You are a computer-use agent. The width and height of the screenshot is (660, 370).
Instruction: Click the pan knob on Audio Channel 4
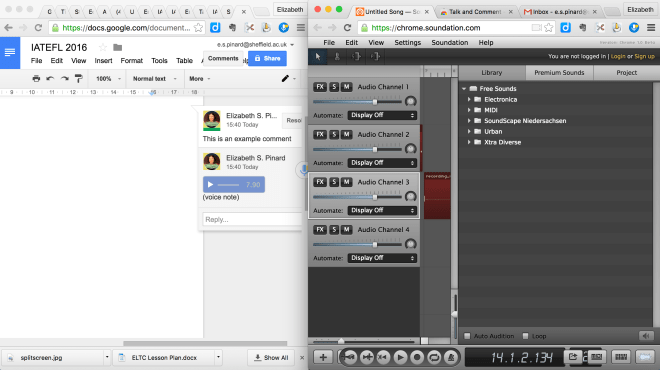click(x=410, y=244)
